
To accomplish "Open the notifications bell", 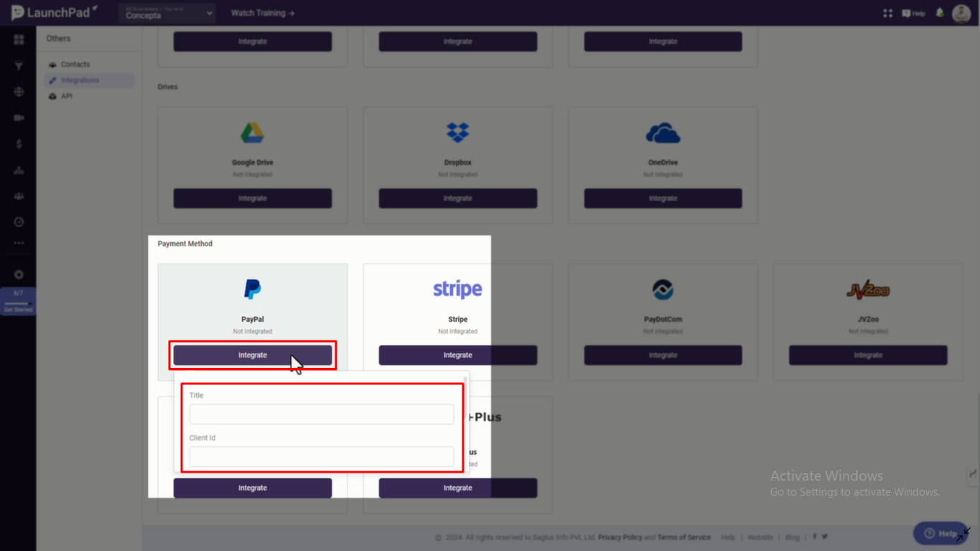I will pyautogui.click(x=940, y=13).
